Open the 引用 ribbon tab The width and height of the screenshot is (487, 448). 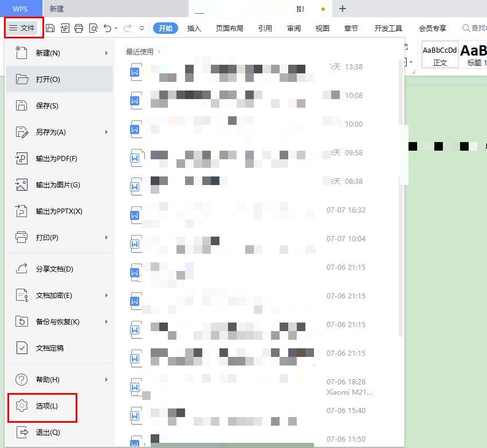coord(265,28)
